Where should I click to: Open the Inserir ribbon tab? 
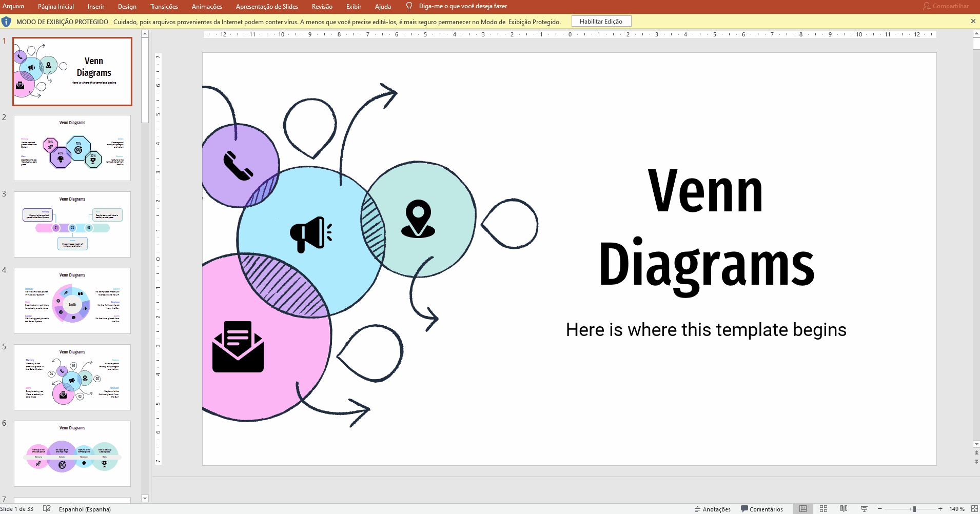tap(96, 7)
